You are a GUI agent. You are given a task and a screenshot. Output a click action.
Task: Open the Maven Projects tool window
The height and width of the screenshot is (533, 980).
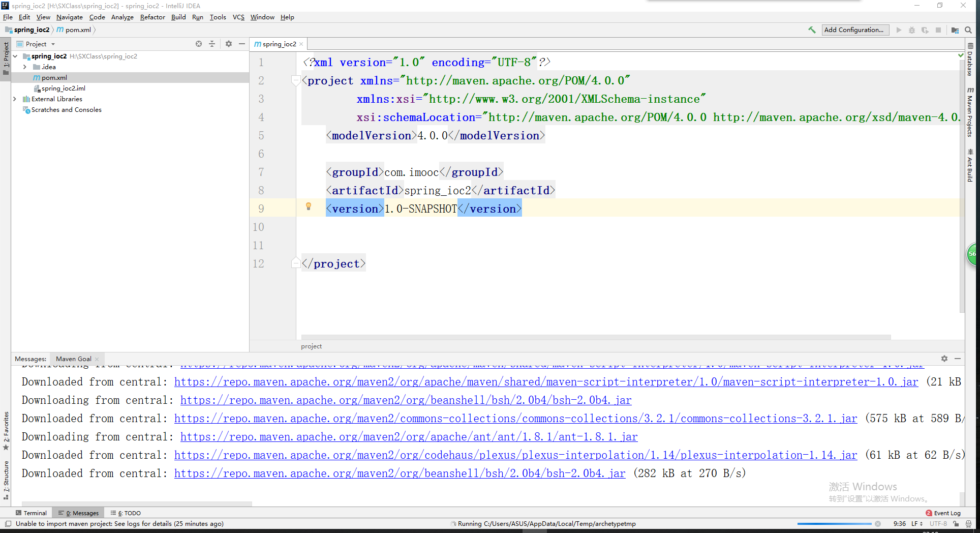point(970,112)
